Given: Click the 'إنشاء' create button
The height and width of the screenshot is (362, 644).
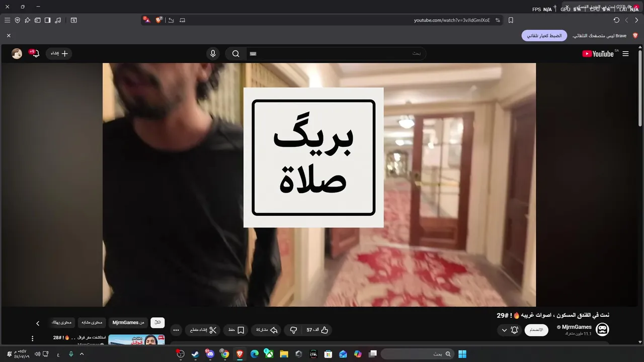Looking at the screenshot, I should pos(59,53).
